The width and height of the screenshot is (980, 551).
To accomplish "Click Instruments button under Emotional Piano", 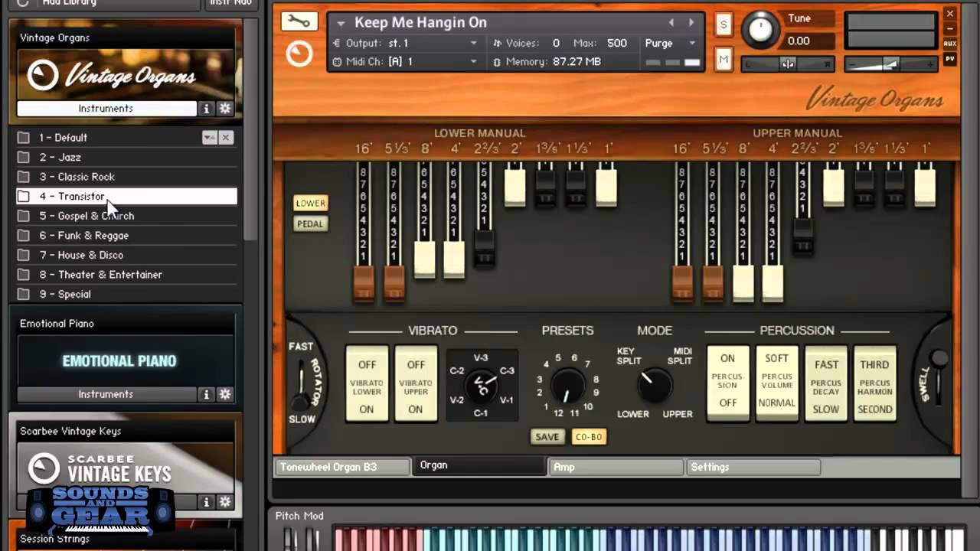I will [106, 394].
